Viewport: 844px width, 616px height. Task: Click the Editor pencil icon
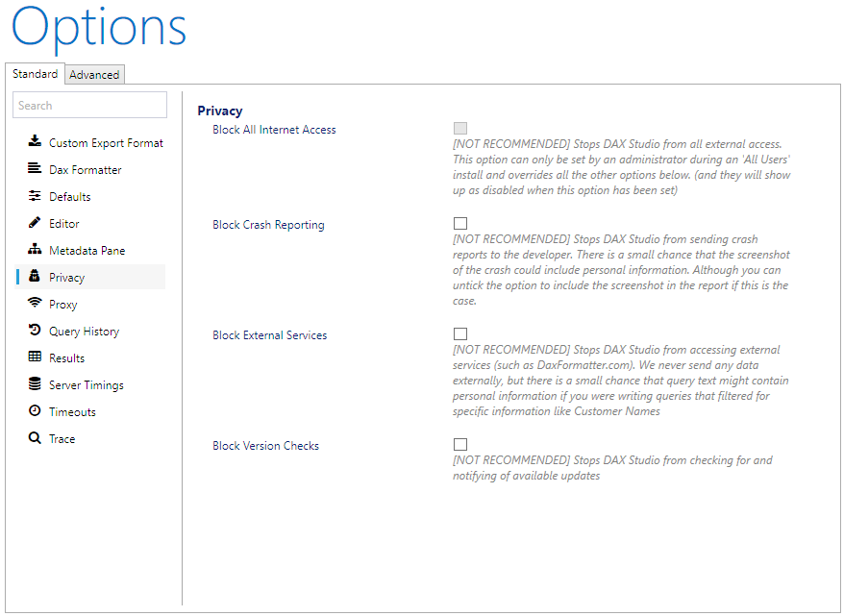(x=35, y=222)
